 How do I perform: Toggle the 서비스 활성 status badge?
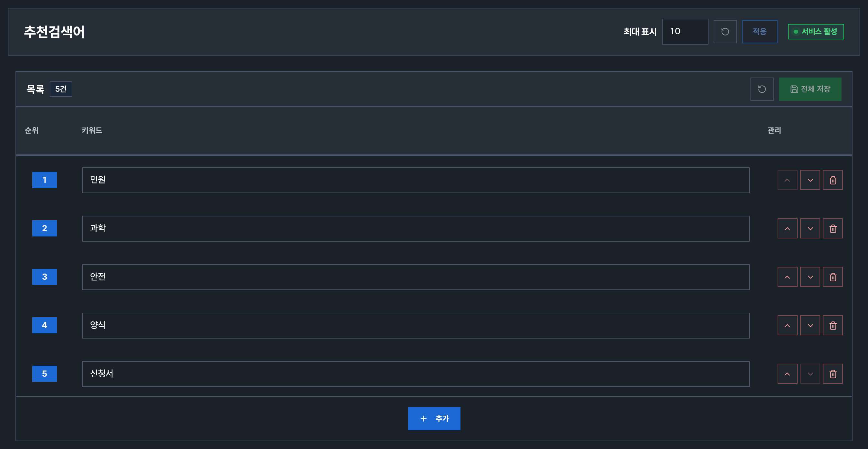815,32
